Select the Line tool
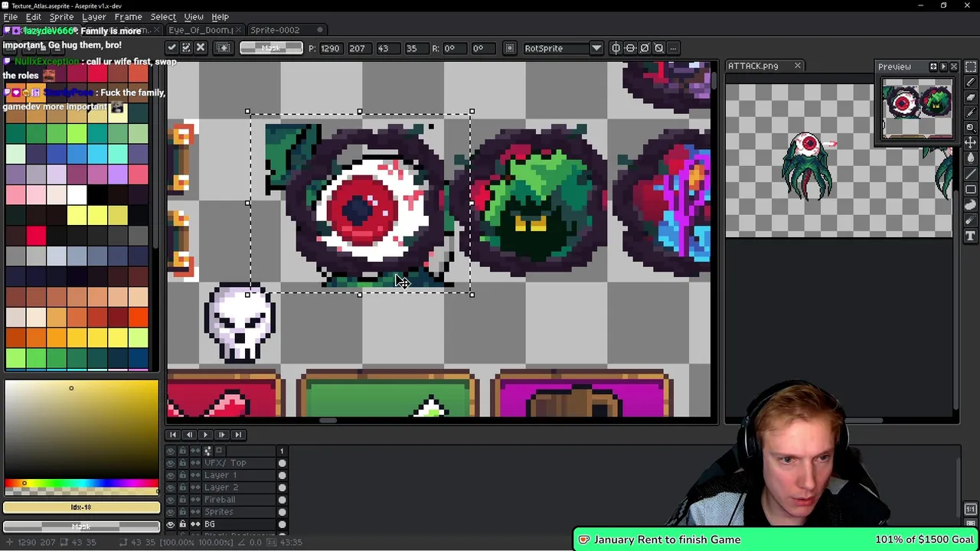Image resolution: width=980 pixels, height=551 pixels. point(971,174)
